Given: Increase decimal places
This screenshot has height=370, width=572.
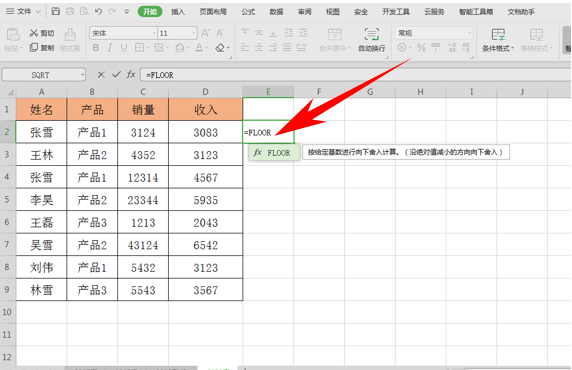Looking at the screenshot, I should pyautogui.click(x=452, y=47).
